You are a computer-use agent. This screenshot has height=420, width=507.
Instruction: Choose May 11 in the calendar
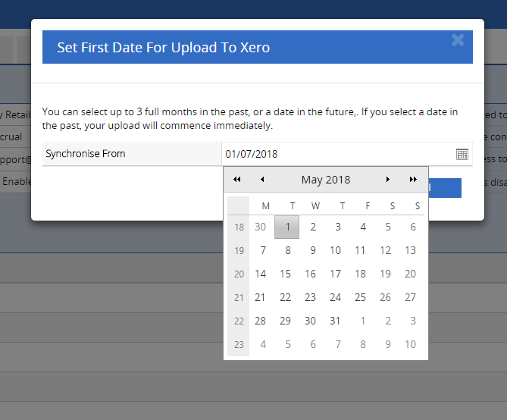(361, 250)
